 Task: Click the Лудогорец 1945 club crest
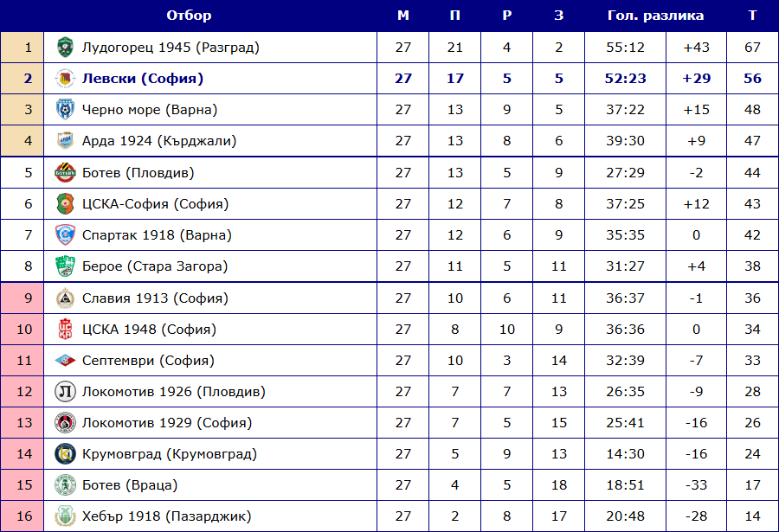(65, 48)
